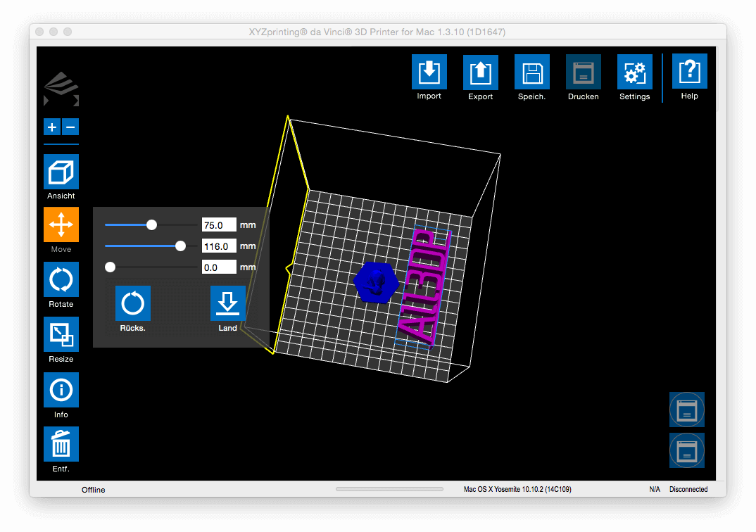
Task: Click the first slider handle at 75.0
Action: [x=151, y=224]
